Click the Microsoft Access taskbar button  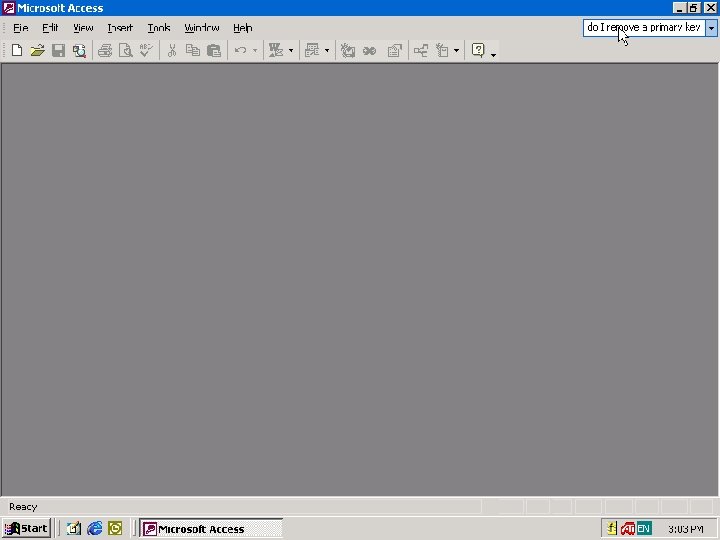[x=211, y=529]
